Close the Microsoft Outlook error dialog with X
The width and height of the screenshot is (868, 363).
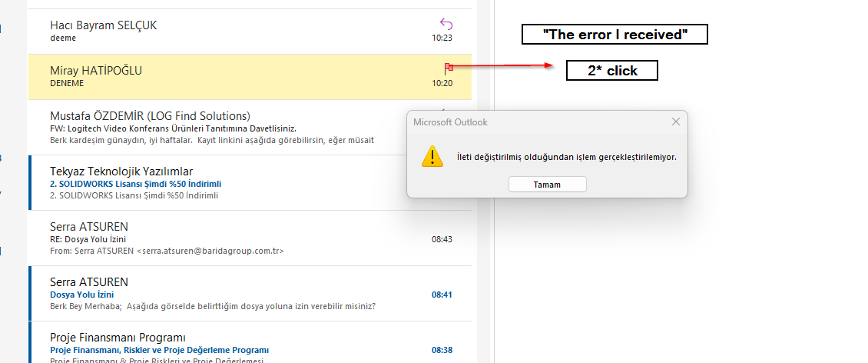(675, 122)
